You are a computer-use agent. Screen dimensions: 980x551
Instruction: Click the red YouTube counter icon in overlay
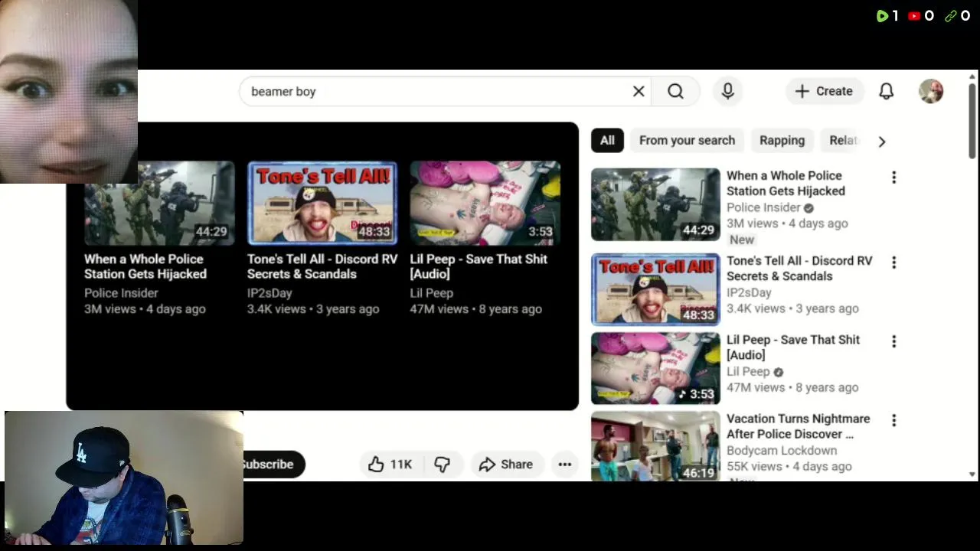click(914, 15)
